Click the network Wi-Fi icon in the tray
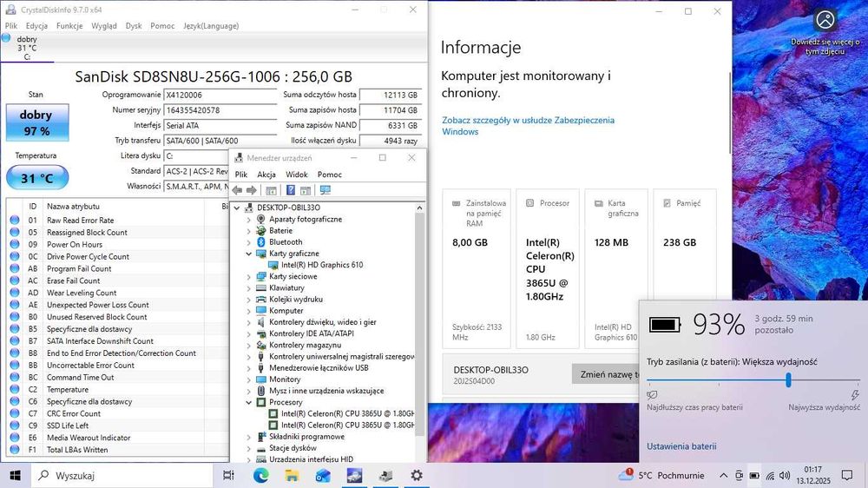Screen dimensions: 868x488 point(770,476)
